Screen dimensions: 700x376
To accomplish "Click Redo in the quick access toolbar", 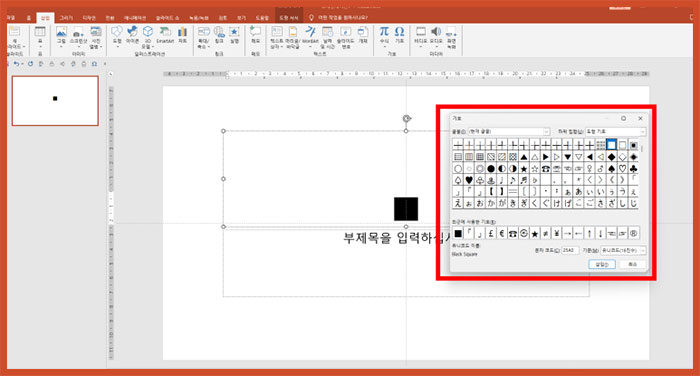I will click(30, 64).
